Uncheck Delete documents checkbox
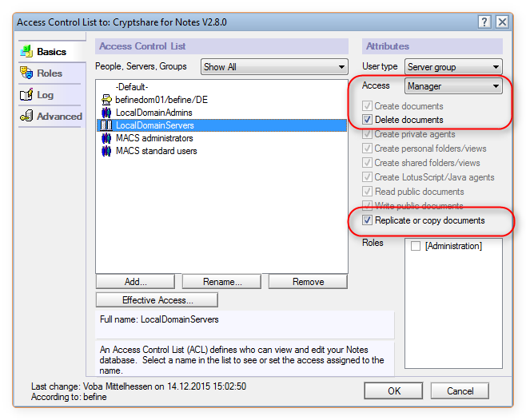The width and height of the screenshot is (526, 420). pos(367,119)
